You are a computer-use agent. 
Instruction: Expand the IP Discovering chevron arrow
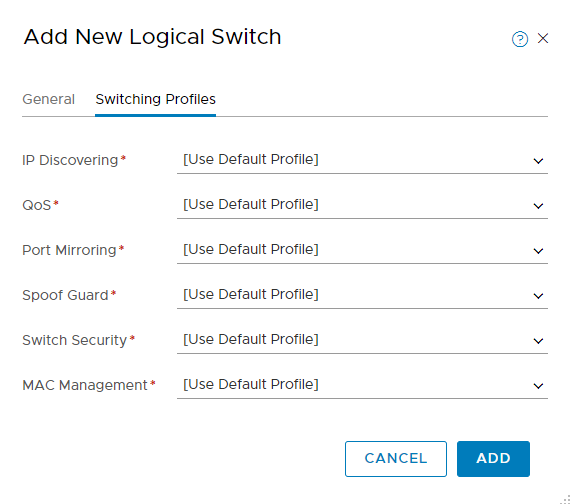[x=538, y=161]
